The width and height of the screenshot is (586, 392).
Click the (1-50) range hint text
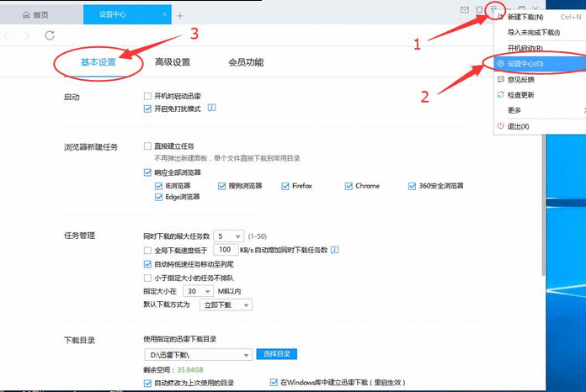pyautogui.click(x=258, y=236)
